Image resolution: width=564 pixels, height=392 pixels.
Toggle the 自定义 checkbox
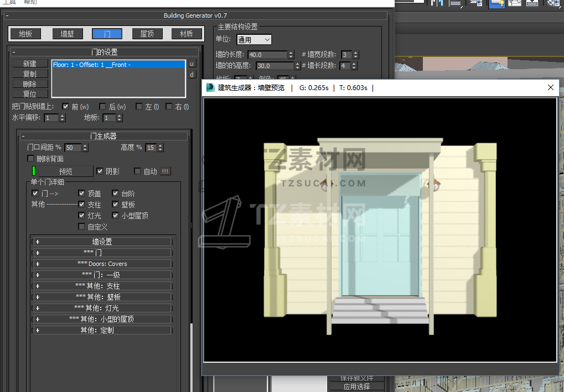[82, 227]
